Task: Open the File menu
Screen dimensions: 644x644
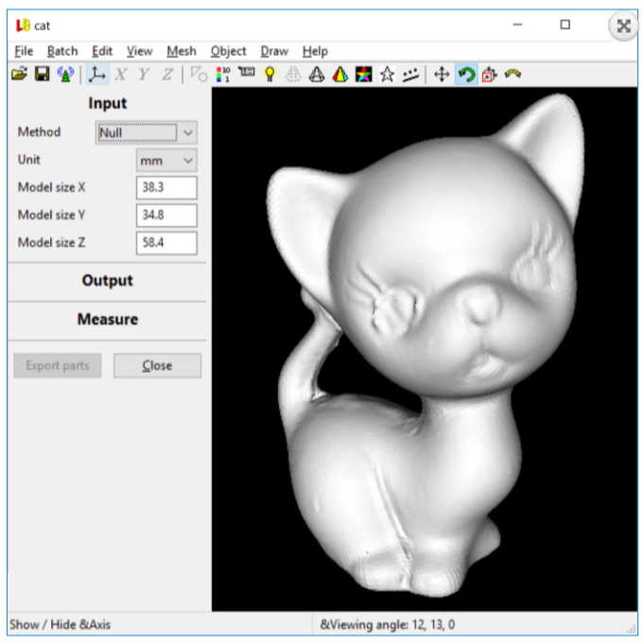Action: (24, 51)
